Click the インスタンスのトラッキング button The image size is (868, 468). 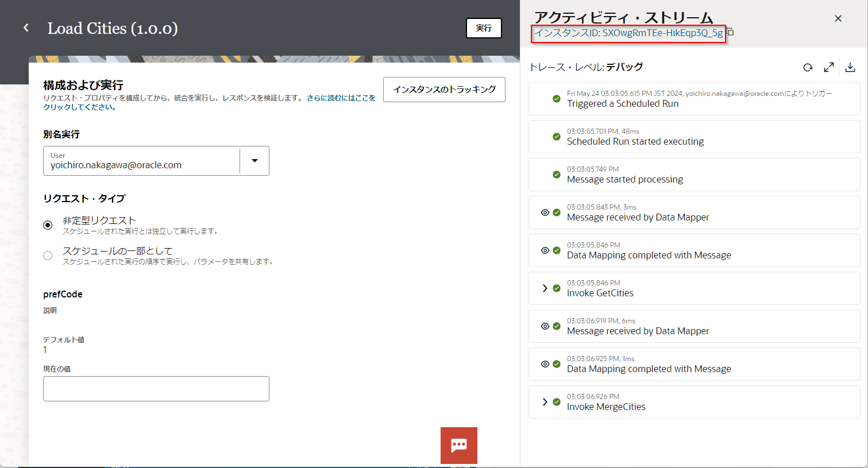tap(444, 90)
